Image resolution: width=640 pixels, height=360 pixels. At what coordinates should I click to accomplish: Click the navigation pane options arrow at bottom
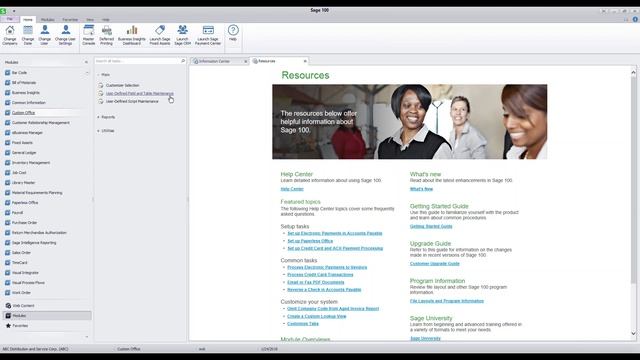tap(87, 337)
